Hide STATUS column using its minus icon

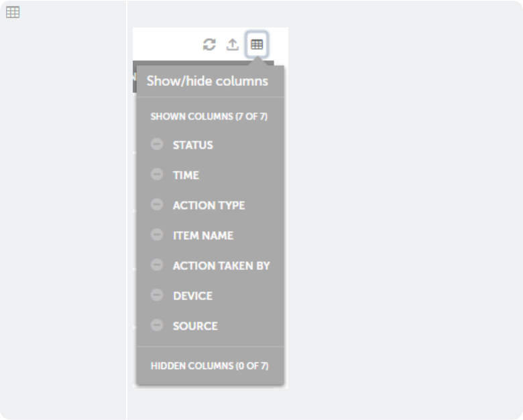pos(157,144)
